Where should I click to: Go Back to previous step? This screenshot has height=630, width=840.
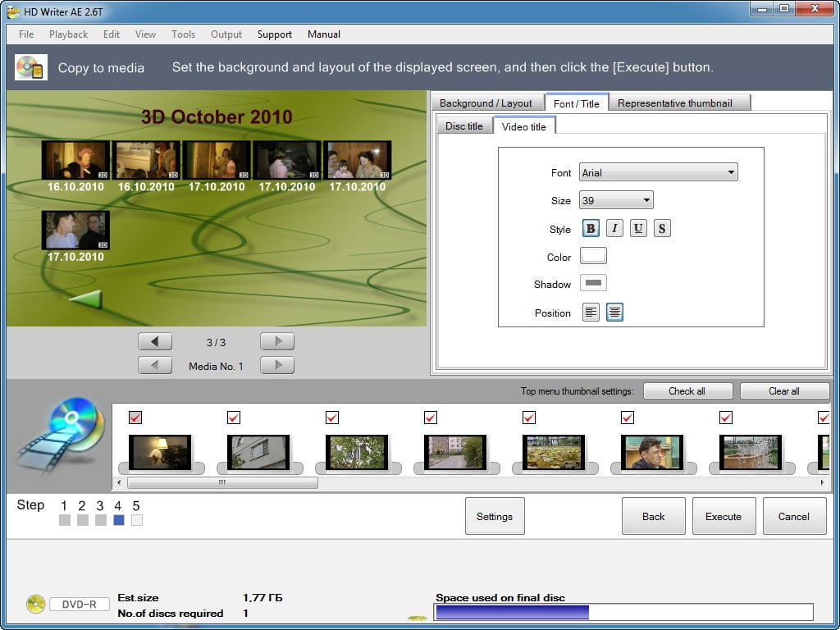click(x=653, y=516)
